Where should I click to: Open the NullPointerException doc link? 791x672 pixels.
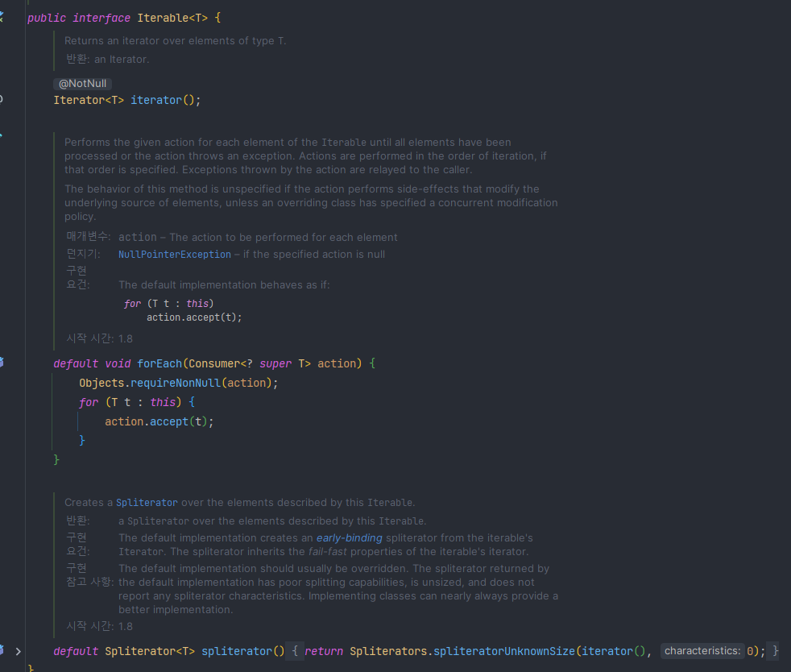point(175,255)
